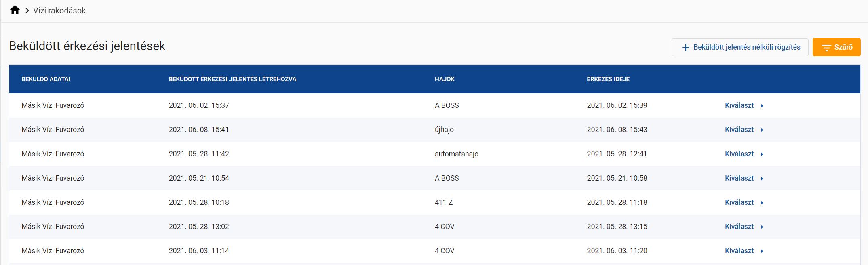
Task: Click arrow beside Kiválaszt for 4 COV 13:02
Action: [762, 227]
